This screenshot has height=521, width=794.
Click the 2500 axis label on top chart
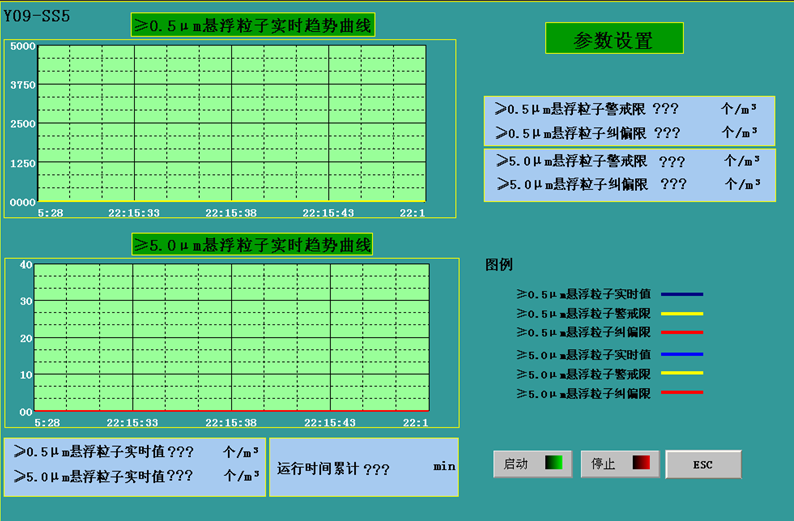coord(23,124)
